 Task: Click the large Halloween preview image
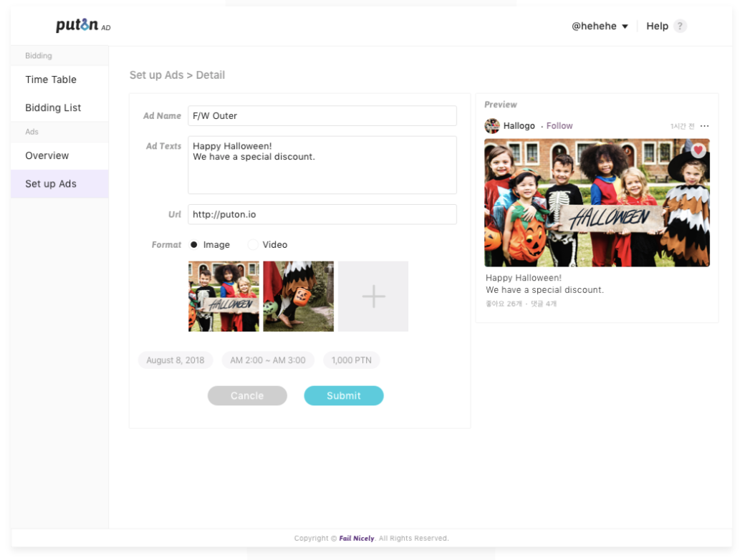click(597, 202)
